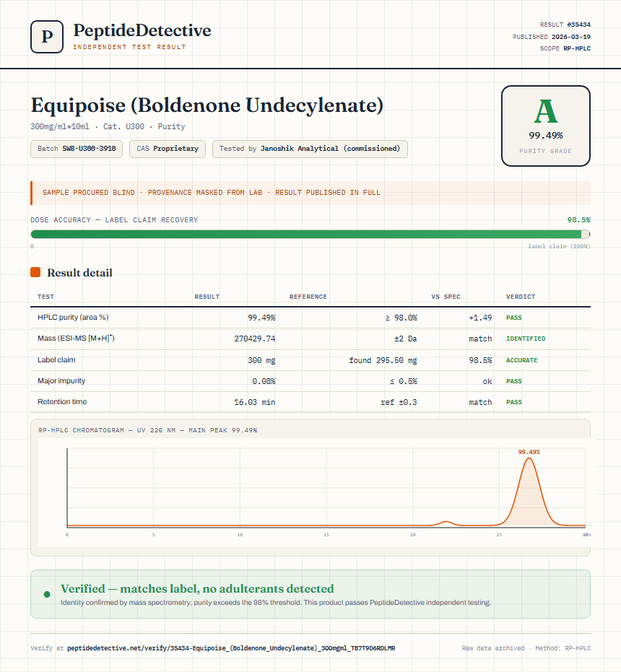Click the ref ±0.3 reference cell

[x=399, y=402]
